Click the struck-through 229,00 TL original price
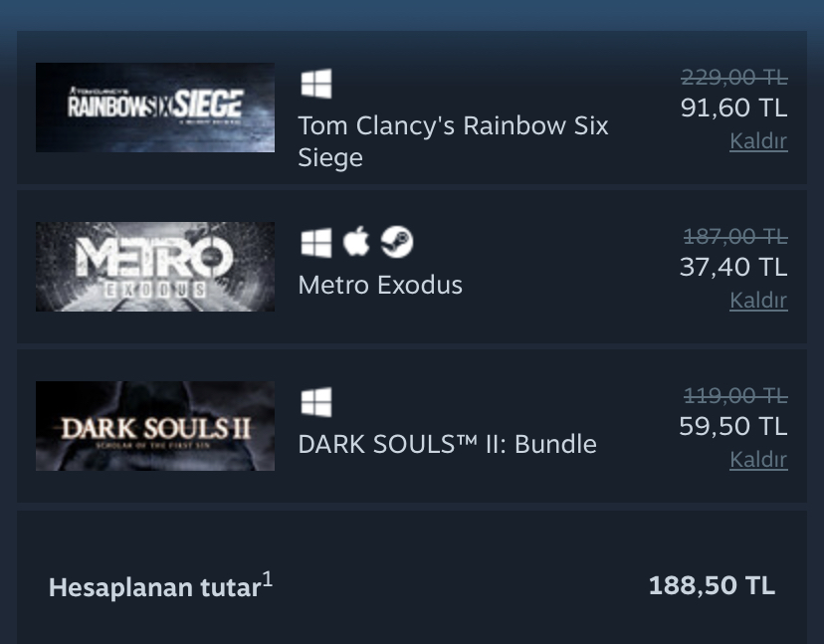 click(733, 77)
